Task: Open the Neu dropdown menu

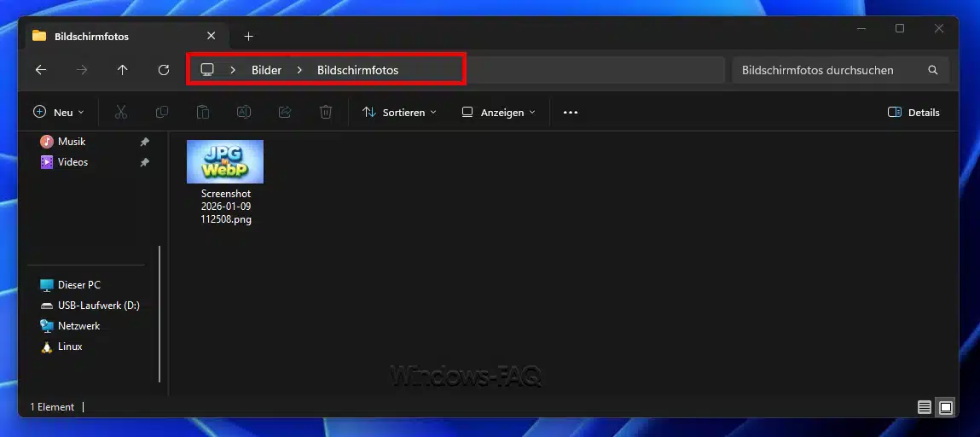Action: [58, 112]
